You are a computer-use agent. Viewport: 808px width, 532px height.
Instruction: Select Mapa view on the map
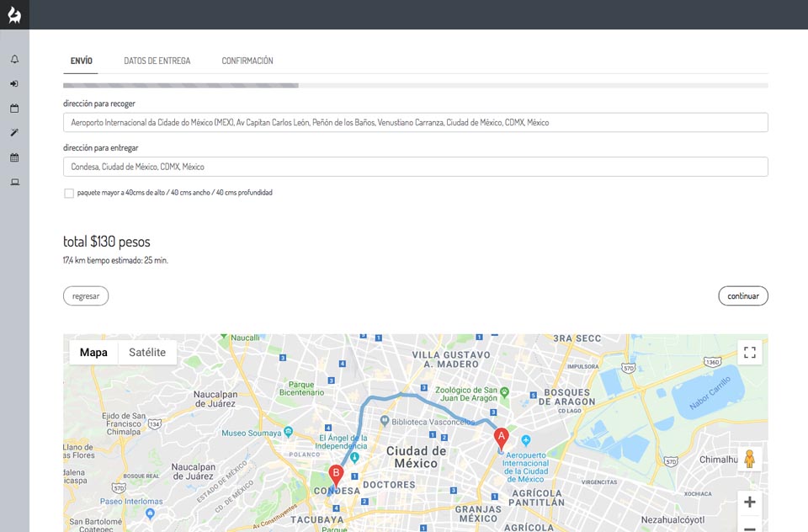[93, 353]
